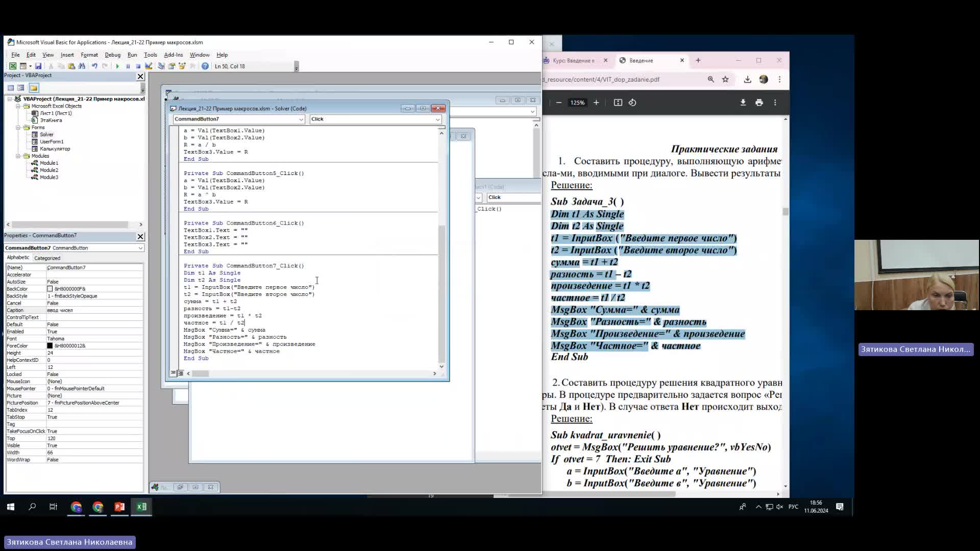Collapse the Forms folder node
Viewport: 980px width, 551px height.
pyautogui.click(x=18, y=128)
